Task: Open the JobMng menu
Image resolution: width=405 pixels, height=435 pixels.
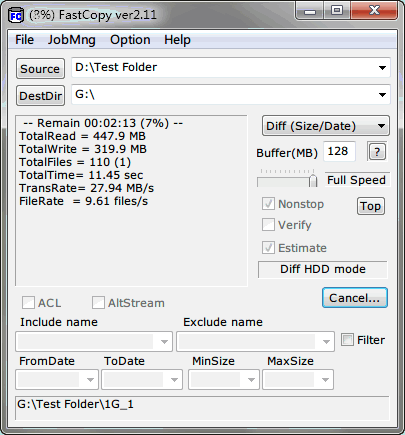Action: tap(72, 40)
